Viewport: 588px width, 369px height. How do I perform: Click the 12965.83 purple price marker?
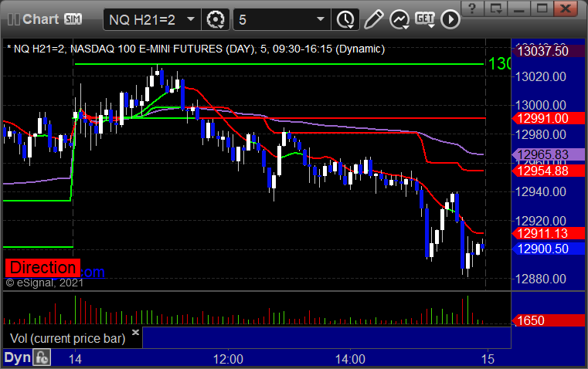[548, 154]
